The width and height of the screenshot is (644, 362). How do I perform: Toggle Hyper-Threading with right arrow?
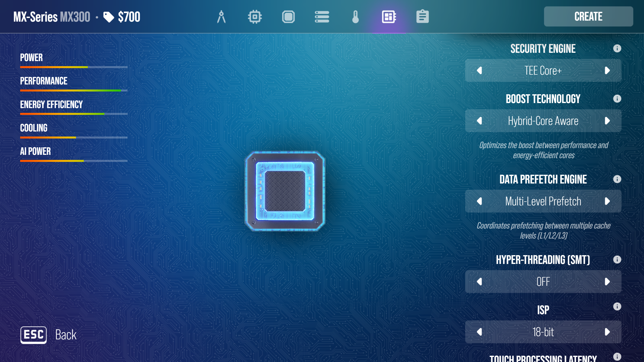click(x=607, y=282)
